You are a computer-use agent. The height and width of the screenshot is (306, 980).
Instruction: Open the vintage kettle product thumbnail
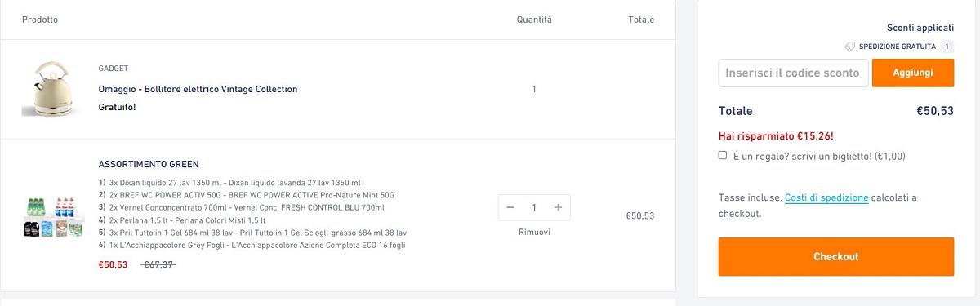48,89
